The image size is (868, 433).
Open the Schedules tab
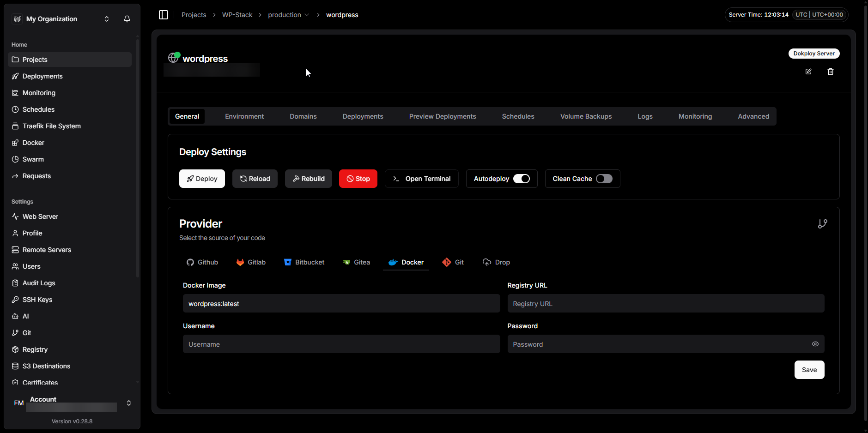518,116
